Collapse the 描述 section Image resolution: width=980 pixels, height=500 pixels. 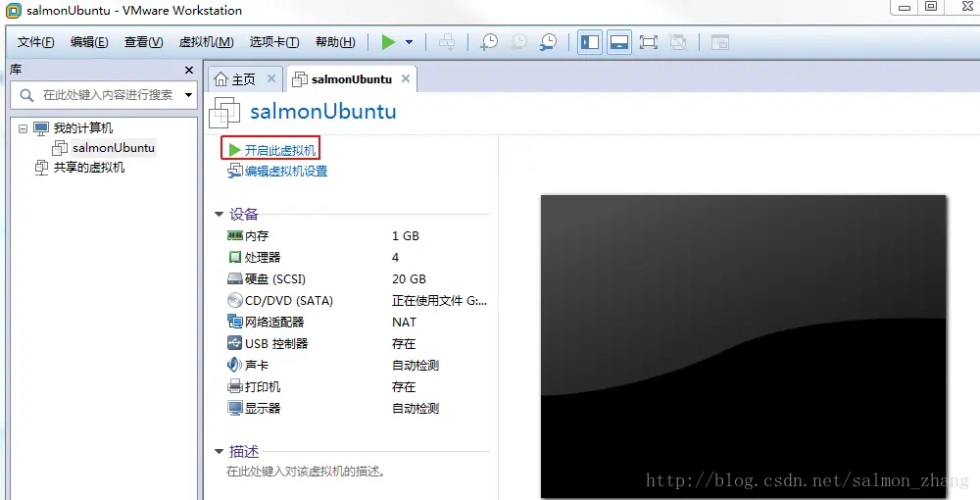219,451
